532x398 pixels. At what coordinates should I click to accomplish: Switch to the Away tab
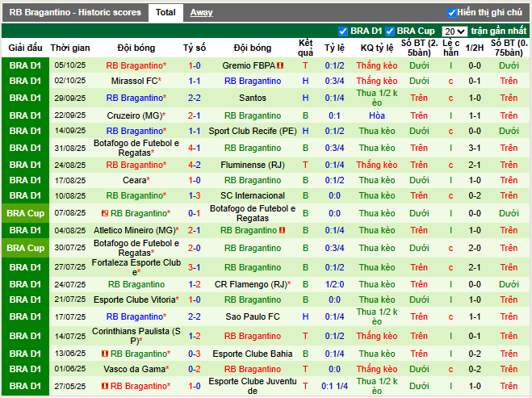(x=201, y=13)
